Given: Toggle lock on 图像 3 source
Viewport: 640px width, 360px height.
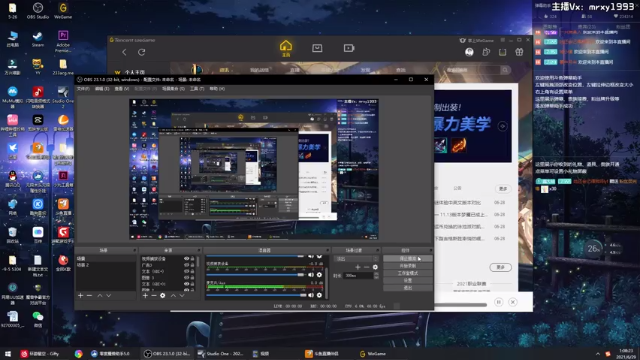Looking at the screenshot, I should (192, 278).
